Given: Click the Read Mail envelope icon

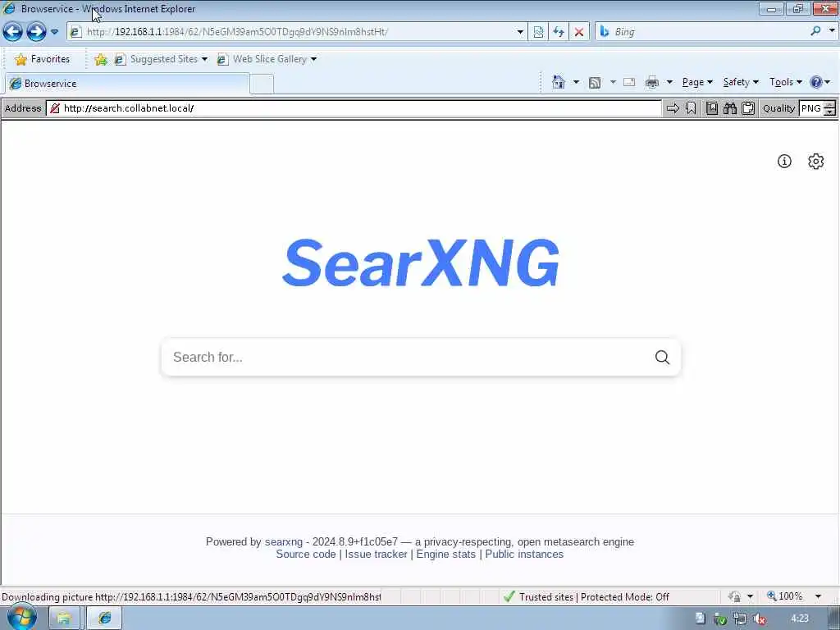Looking at the screenshot, I should 629,82.
